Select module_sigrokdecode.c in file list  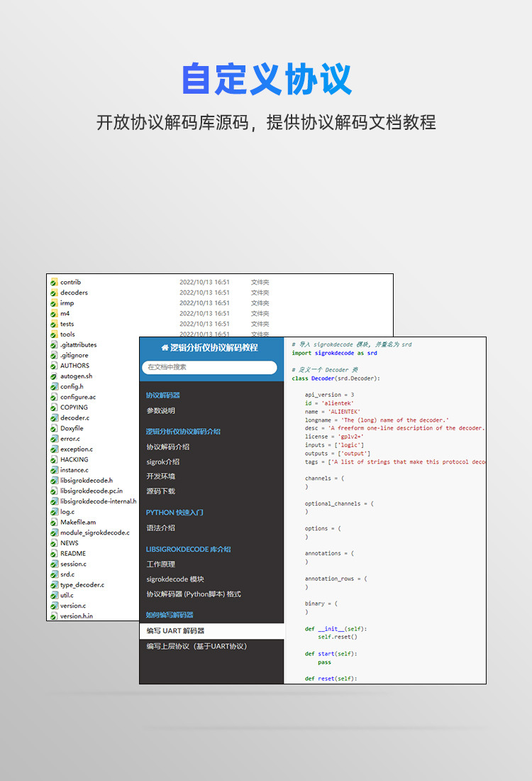[x=90, y=533]
